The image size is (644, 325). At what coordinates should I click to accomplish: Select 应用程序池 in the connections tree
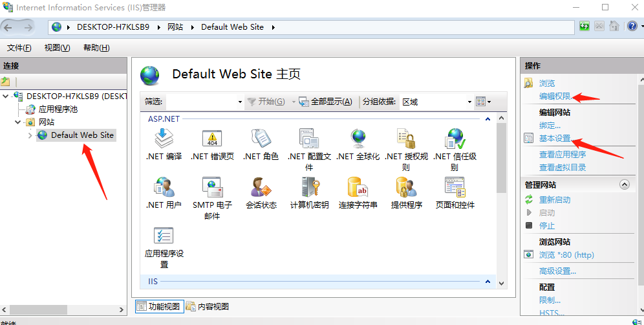(58, 109)
